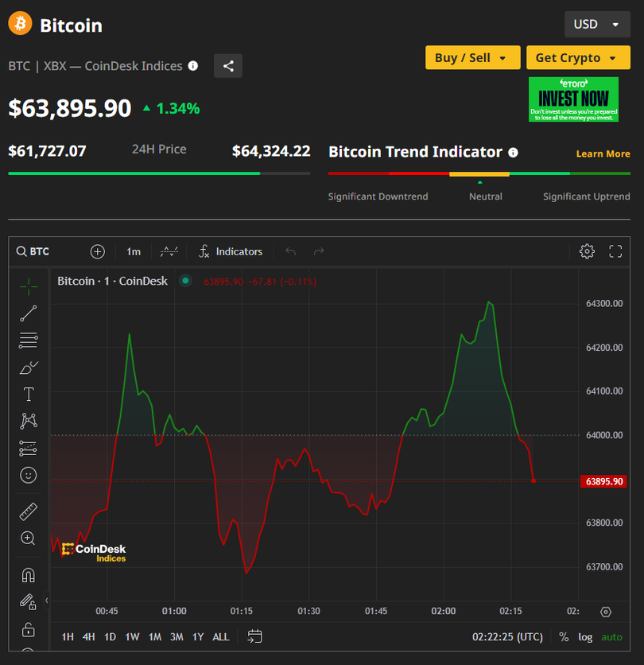This screenshot has height=665, width=644.
Task: Click the compare or add symbol plus icon
Action: click(x=98, y=251)
